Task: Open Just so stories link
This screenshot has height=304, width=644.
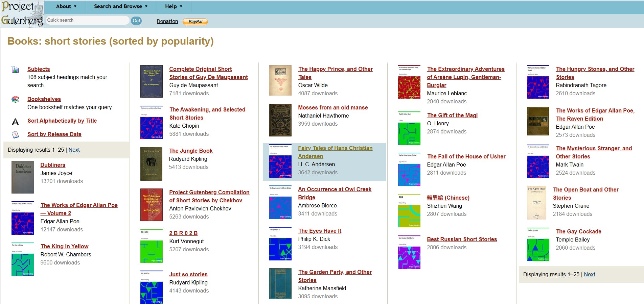Action: coord(188,274)
